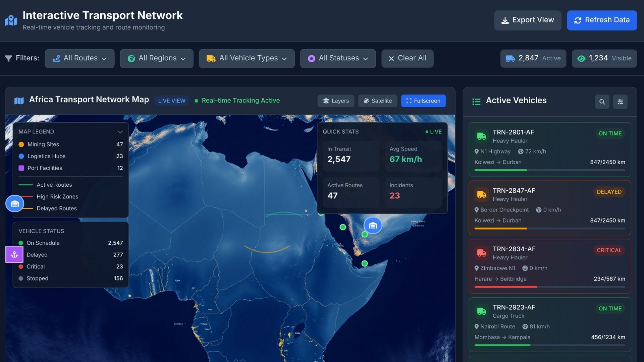This screenshot has width=644, height=362.
Task: Toggle the 1,234 Visible vehicles indicator
Action: [x=604, y=58]
